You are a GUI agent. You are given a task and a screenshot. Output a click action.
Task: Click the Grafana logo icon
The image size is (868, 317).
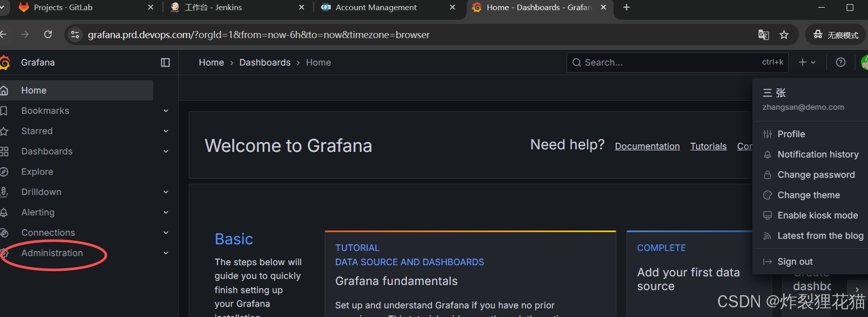coord(5,62)
